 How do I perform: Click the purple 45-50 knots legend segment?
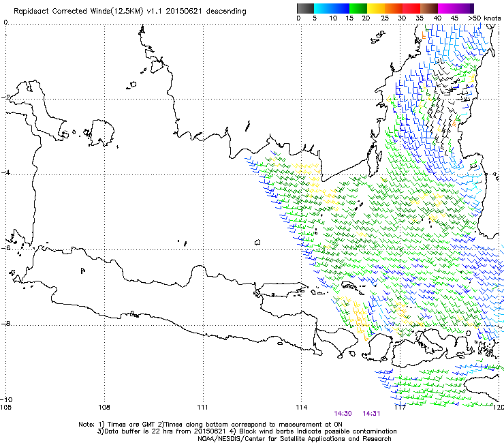click(x=464, y=8)
